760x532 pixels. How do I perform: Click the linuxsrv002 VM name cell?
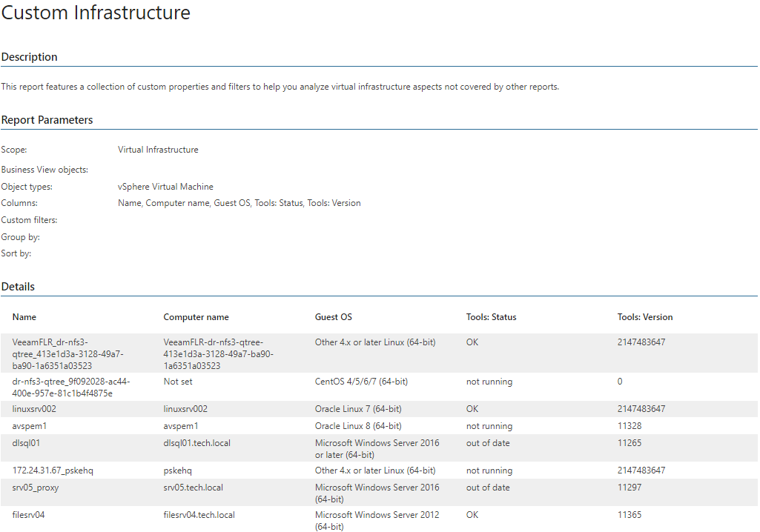34,409
